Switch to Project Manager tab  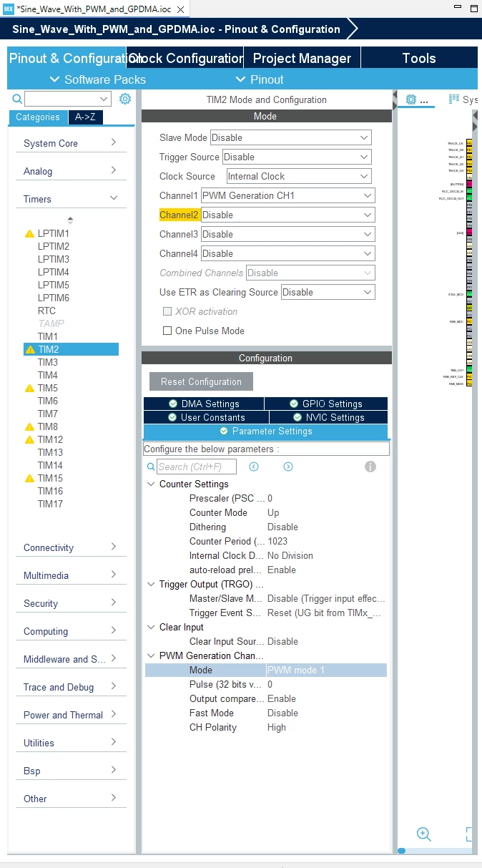(x=302, y=58)
